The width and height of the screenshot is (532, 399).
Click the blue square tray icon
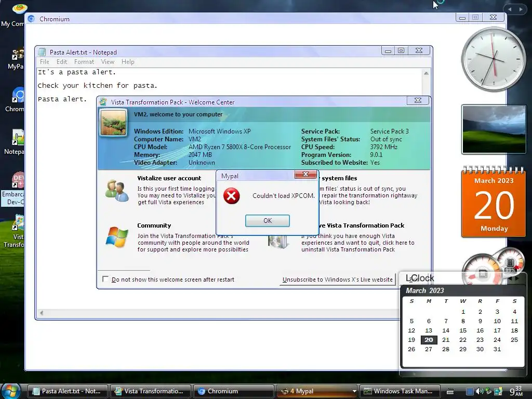pos(470,392)
